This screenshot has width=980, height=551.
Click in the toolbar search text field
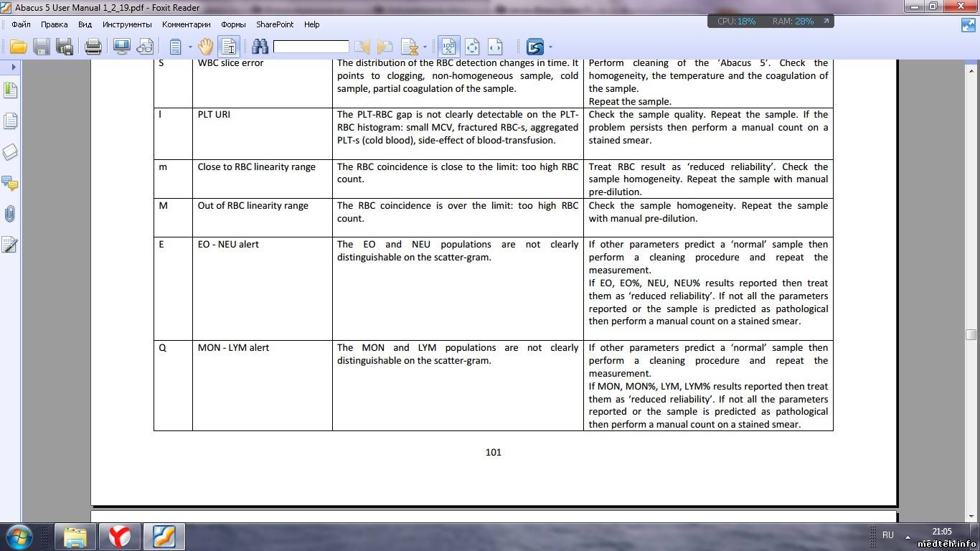pyautogui.click(x=311, y=47)
